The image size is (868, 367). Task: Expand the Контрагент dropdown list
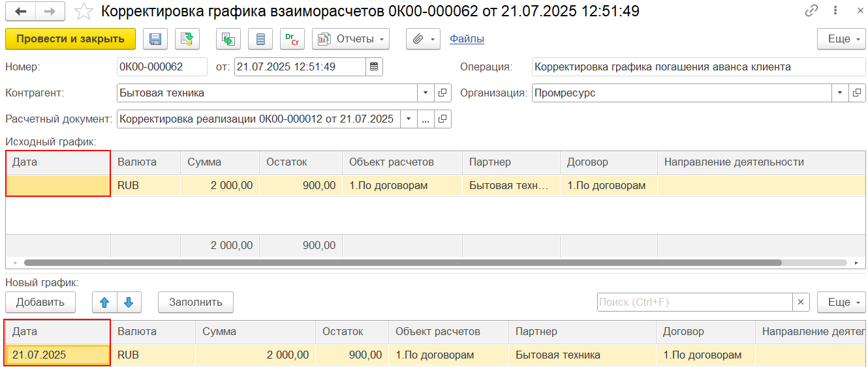tap(426, 93)
